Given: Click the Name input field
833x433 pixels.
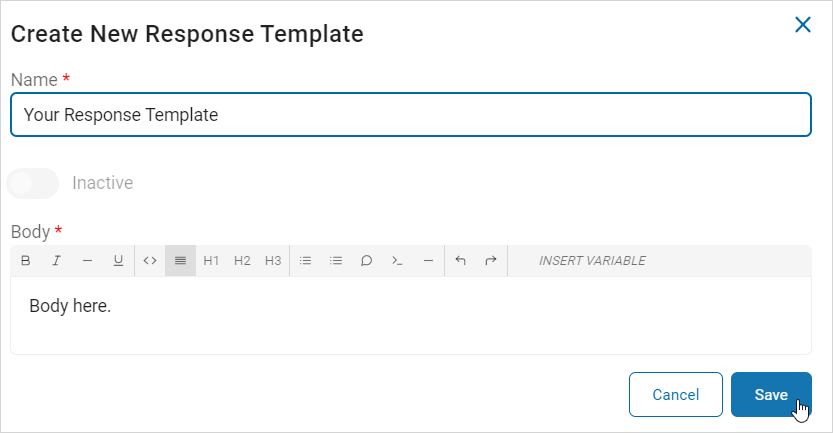Looking at the screenshot, I should [x=410, y=115].
